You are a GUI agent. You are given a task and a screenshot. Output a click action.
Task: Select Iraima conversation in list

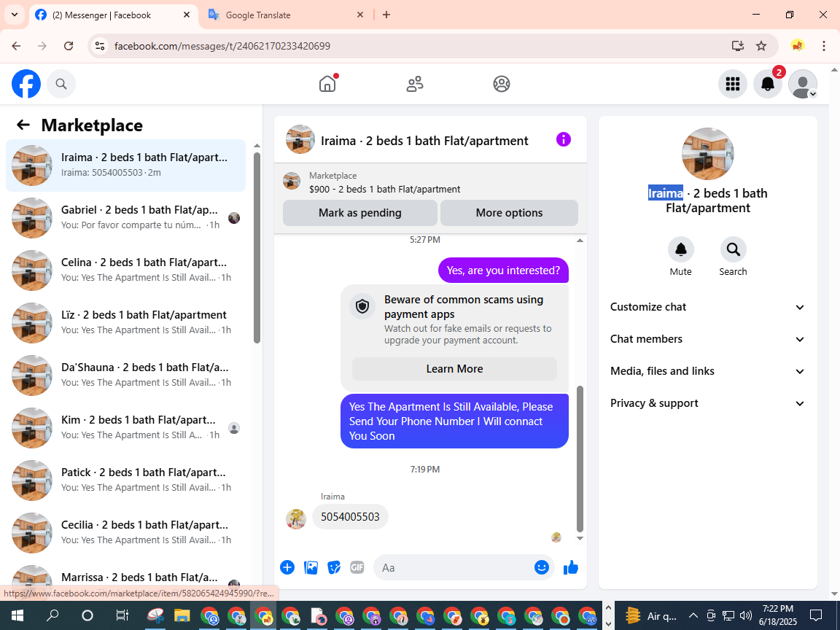(126, 165)
